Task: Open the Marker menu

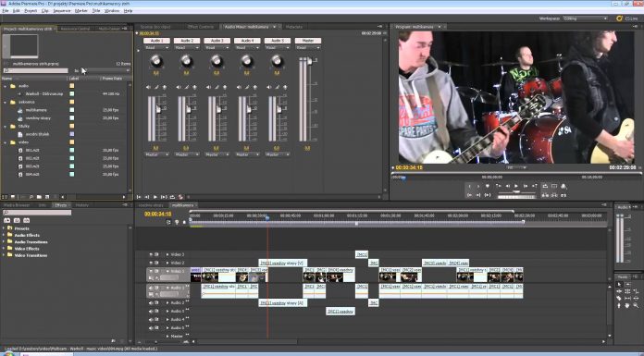Action: [x=80, y=11]
